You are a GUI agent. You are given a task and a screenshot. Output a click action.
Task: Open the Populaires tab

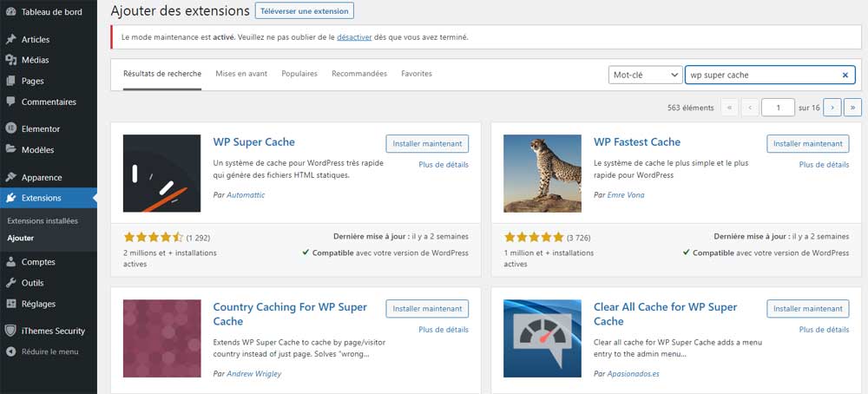299,74
